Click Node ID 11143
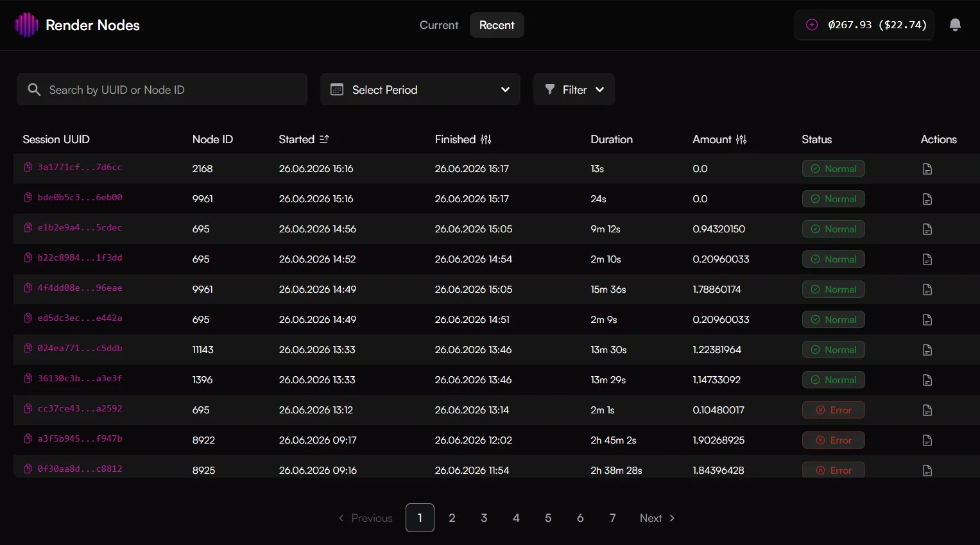This screenshot has width=980, height=545. point(203,350)
